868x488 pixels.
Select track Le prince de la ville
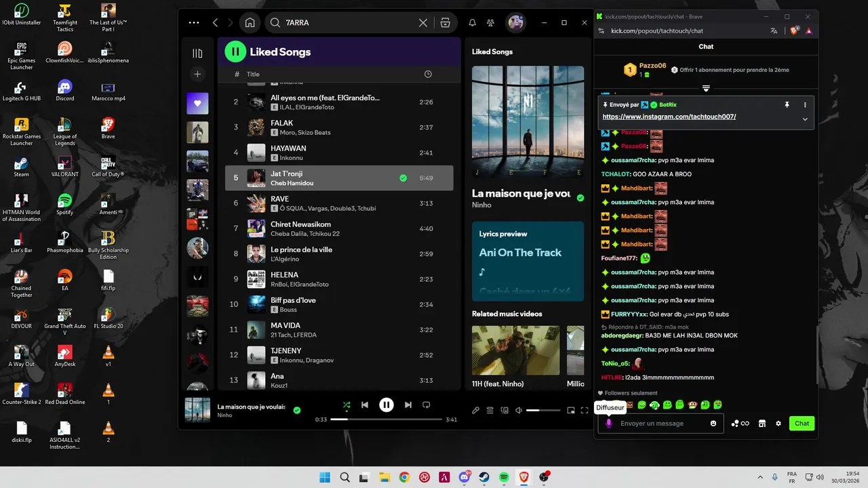pos(339,253)
